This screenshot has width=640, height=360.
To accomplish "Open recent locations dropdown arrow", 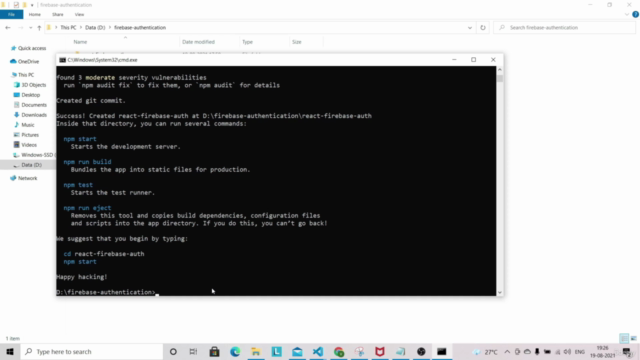I will tap(30, 28).
